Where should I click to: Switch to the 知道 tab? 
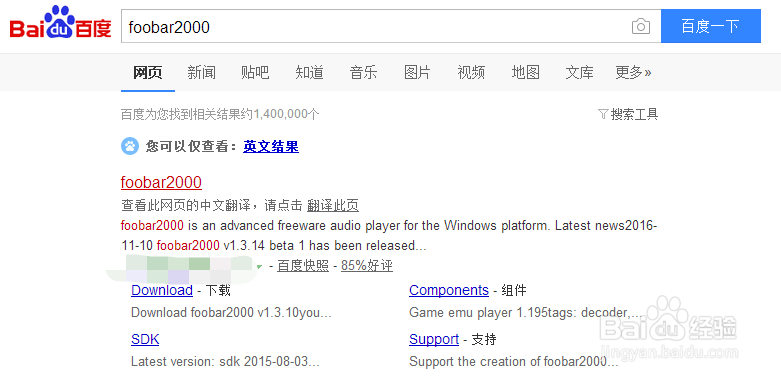tap(309, 73)
